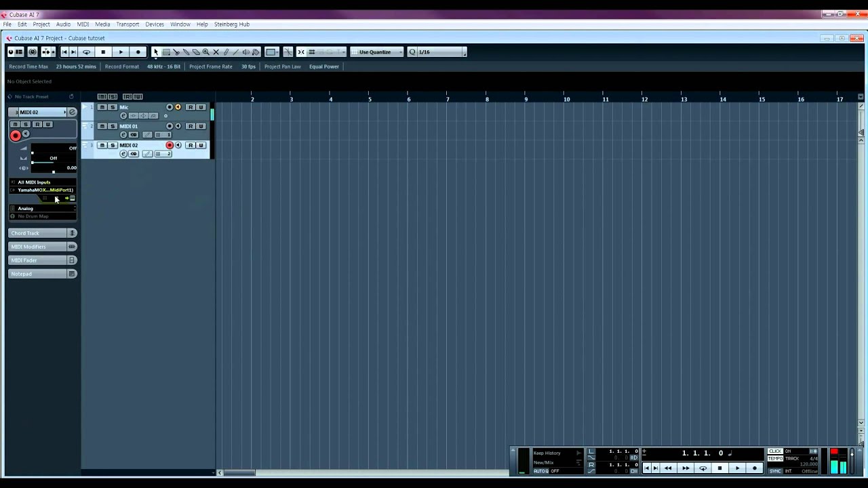Open the No Drum Map selector

point(43,216)
